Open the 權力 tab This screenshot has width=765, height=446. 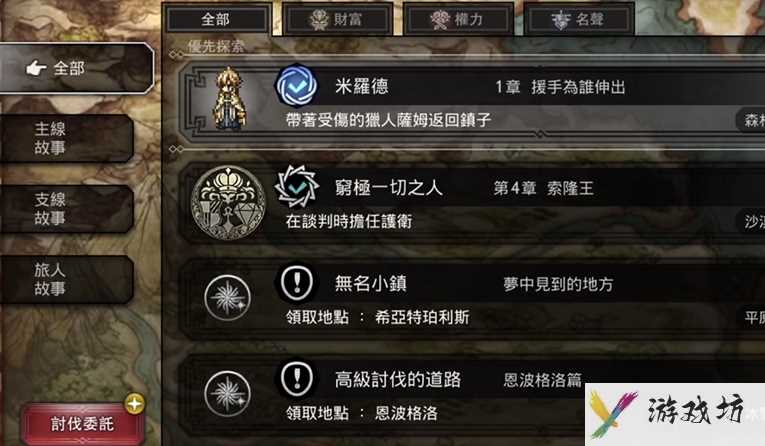pyautogui.click(x=458, y=20)
